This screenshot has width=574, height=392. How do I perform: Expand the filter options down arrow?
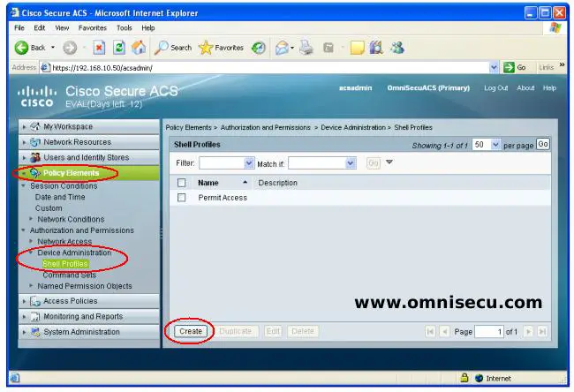click(389, 162)
